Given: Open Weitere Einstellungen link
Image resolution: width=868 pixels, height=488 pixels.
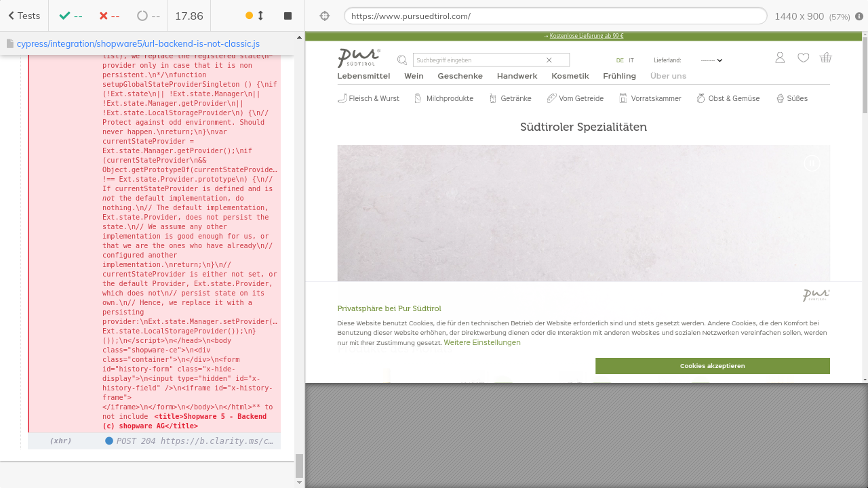Looking at the screenshot, I should pos(482,343).
